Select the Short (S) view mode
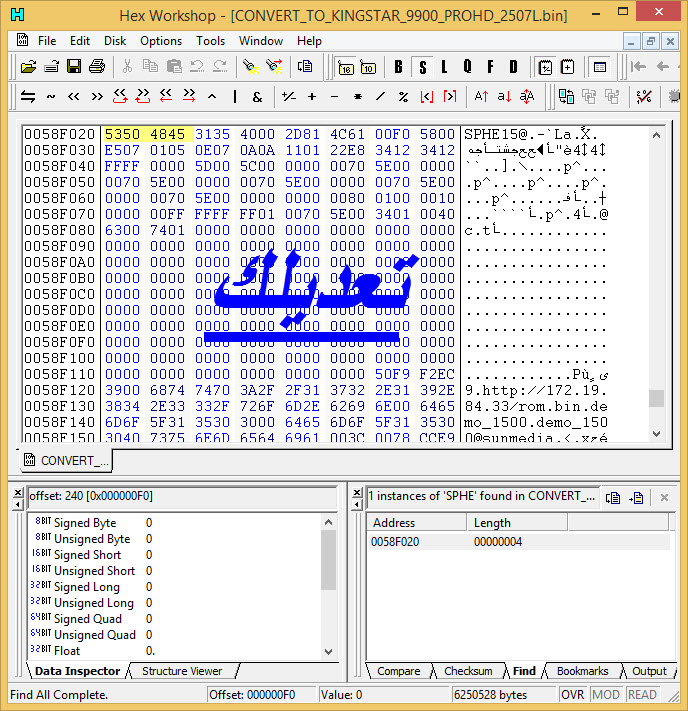 [x=422, y=68]
